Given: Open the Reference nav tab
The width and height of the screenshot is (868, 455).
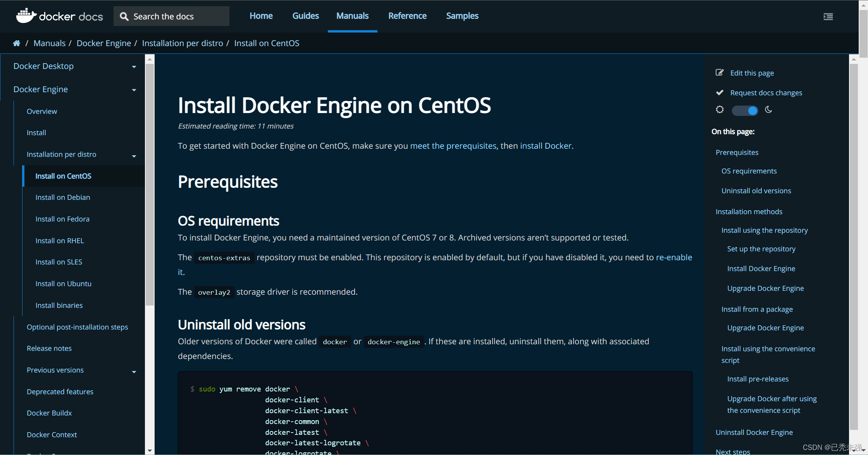Looking at the screenshot, I should pyautogui.click(x=407, y=16).
